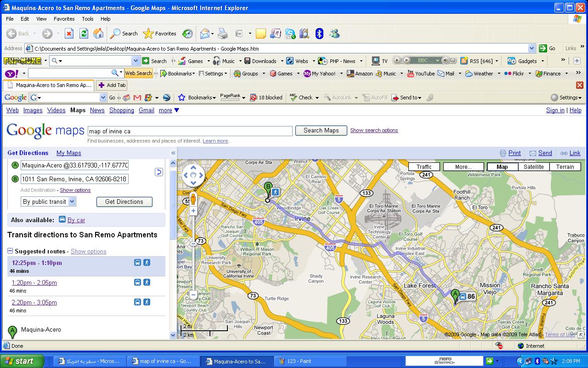Switch to the My Maps tab

point(68,153)
